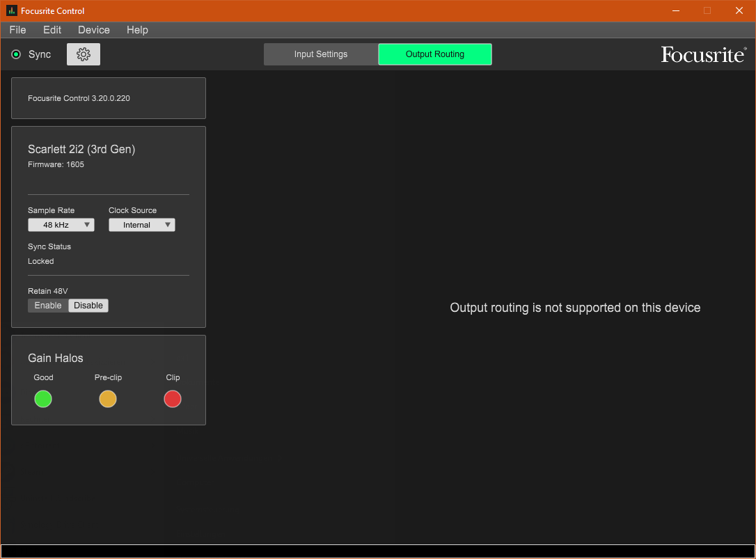Click the output routing not supported message
The width and height of the screenshot is (756, 559).
coord(575,308)
